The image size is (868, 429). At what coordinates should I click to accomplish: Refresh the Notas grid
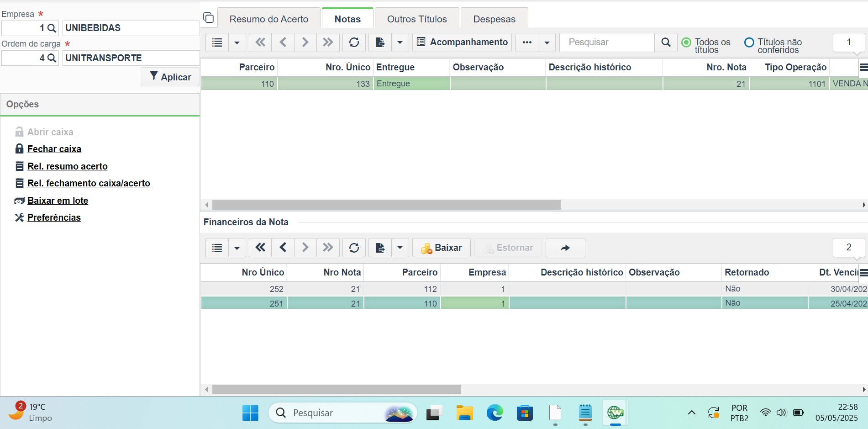[x=354, y=42]
